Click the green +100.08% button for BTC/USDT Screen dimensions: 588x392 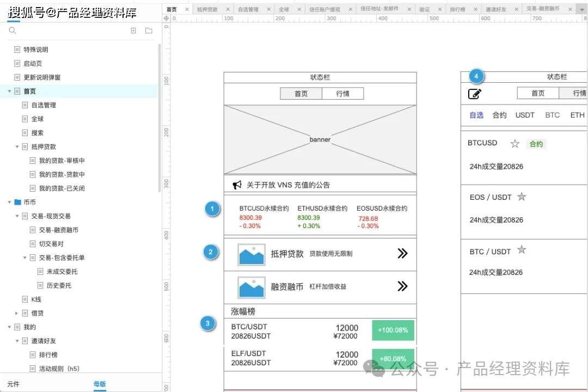(x=393, y=330)
